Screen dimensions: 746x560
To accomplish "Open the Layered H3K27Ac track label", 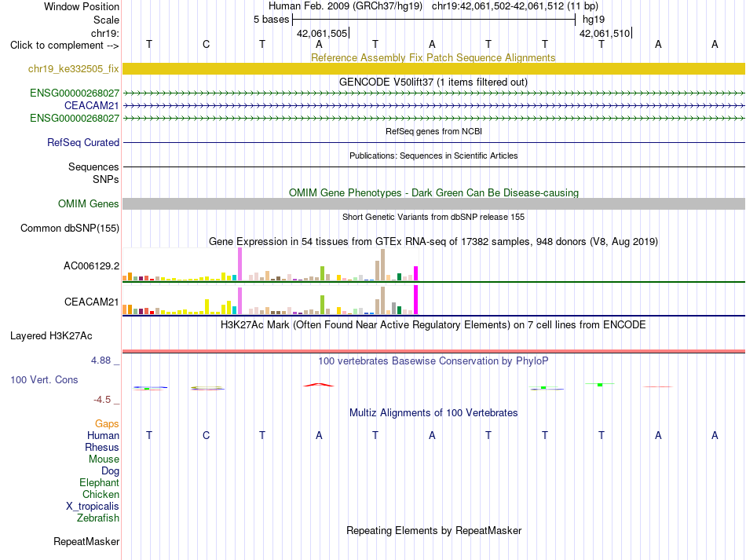I will (x=51, y=336).
